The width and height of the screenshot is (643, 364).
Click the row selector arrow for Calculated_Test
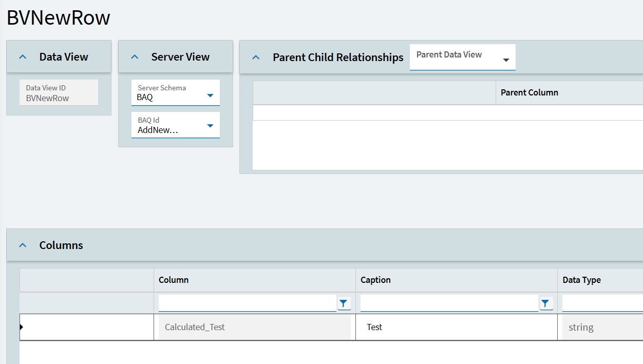[x=22, y=327]
